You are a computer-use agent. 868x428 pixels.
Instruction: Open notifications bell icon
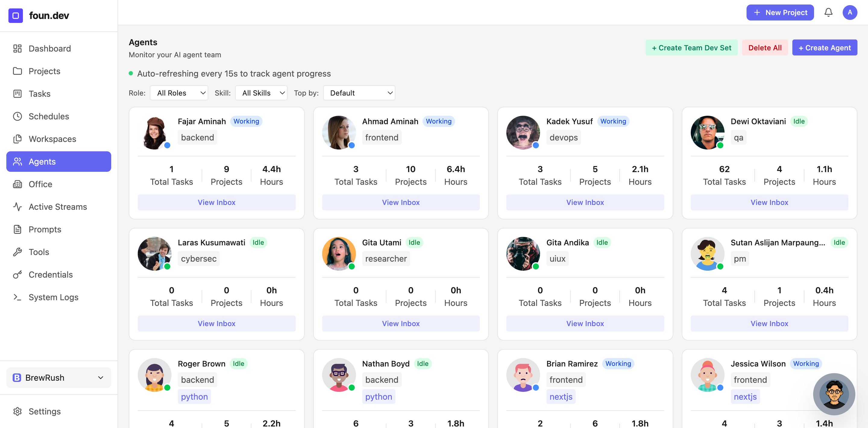[x=828, y=12]
